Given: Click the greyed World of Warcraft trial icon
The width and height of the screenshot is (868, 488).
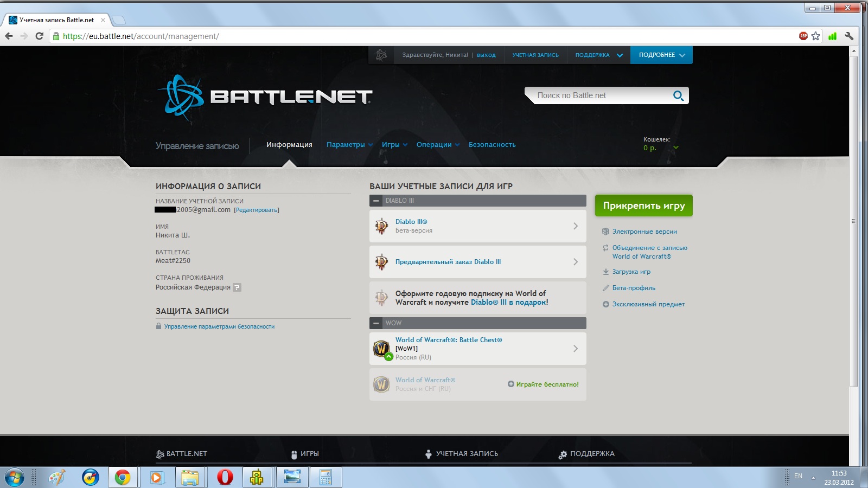Looking at the screenshot, I should [381, 384].
